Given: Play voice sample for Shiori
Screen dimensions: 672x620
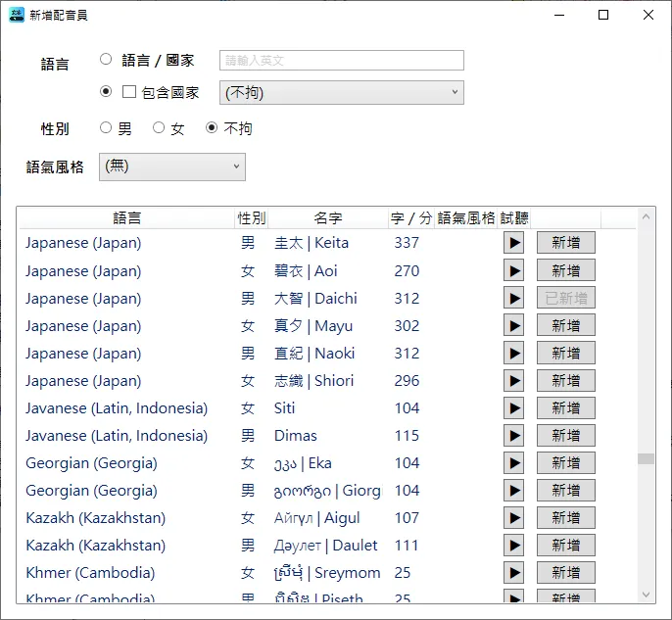Looking at the screenshot, I should 513,380.
